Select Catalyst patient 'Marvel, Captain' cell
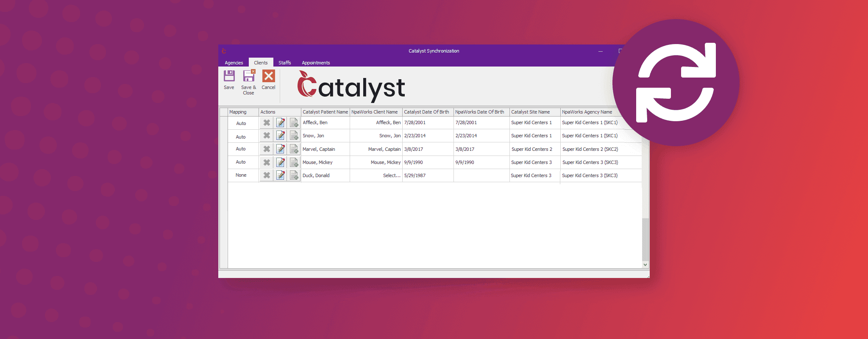 (325, 149)
